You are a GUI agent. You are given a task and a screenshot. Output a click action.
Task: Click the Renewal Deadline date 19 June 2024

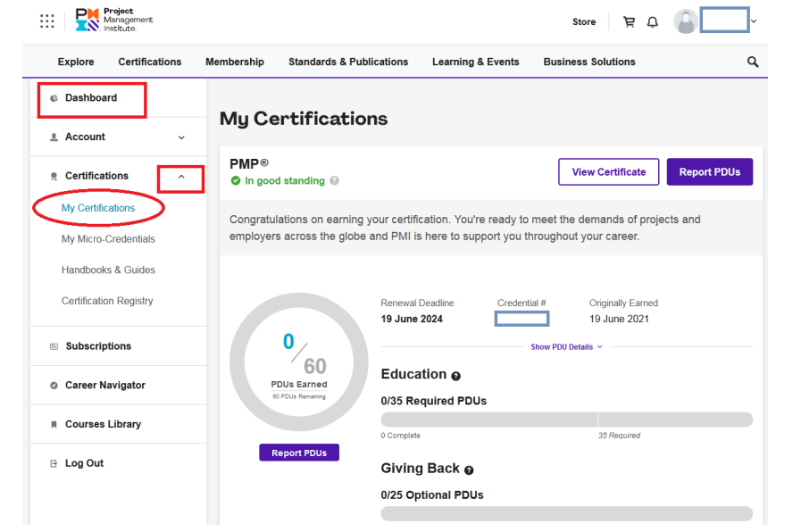[x=412, y=319]
